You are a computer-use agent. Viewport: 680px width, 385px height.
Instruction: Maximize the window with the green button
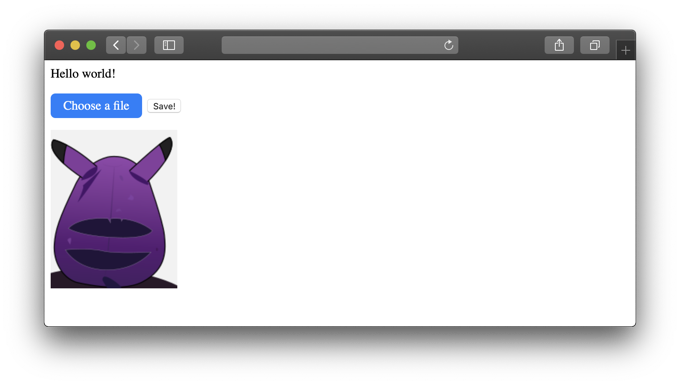coord(91,45)
